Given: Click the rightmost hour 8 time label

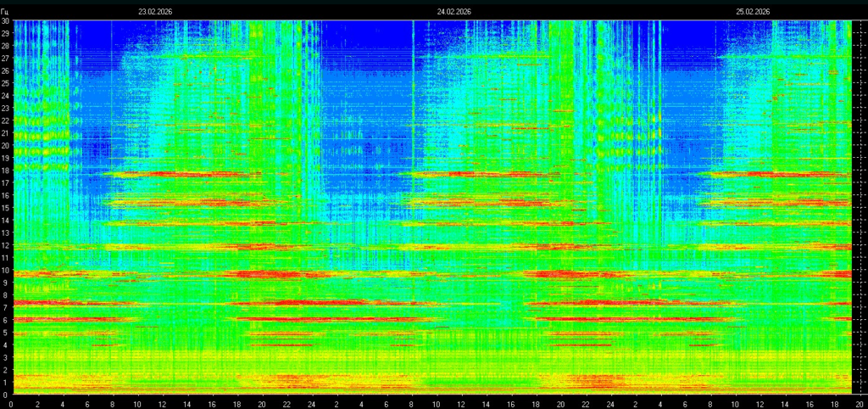Looking at the screenshot, I should coord(709,403).
